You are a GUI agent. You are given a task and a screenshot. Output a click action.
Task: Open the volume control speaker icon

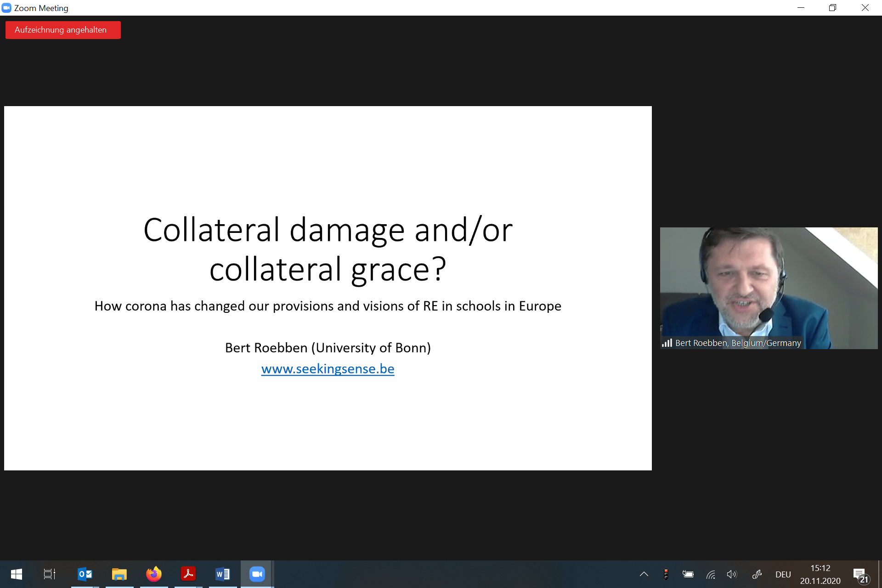click(x=732, y=574)
